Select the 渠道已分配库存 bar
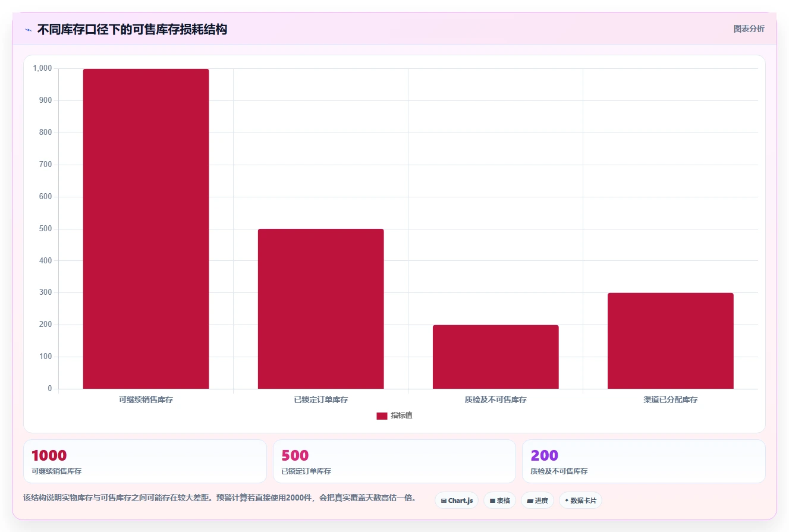Viewport: 789px width, 532px height. [x=670, y=341]
